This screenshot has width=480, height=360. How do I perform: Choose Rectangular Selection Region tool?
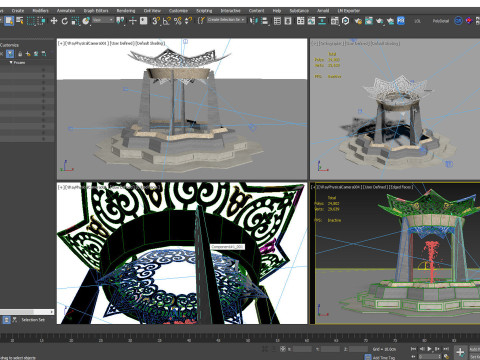[x=31, y=21]
